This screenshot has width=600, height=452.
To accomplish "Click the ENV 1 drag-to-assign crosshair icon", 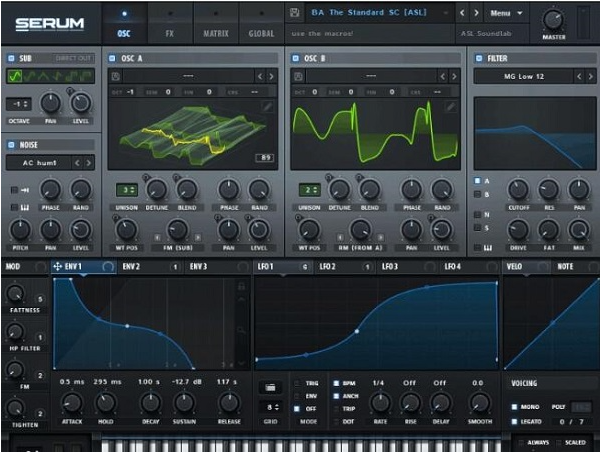I will tap(57, 267).
